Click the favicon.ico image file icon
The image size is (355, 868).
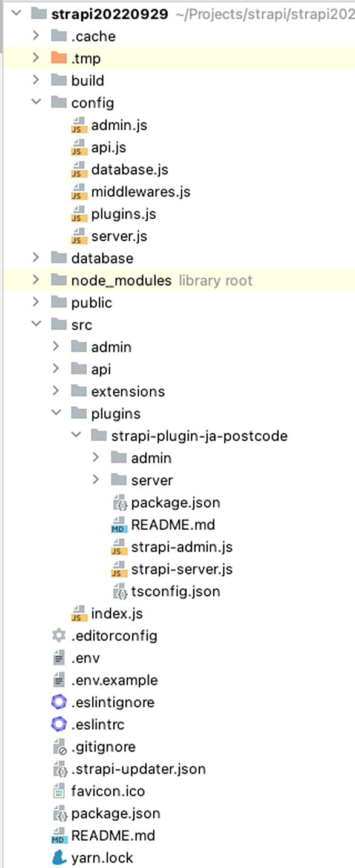pos(59,791)
